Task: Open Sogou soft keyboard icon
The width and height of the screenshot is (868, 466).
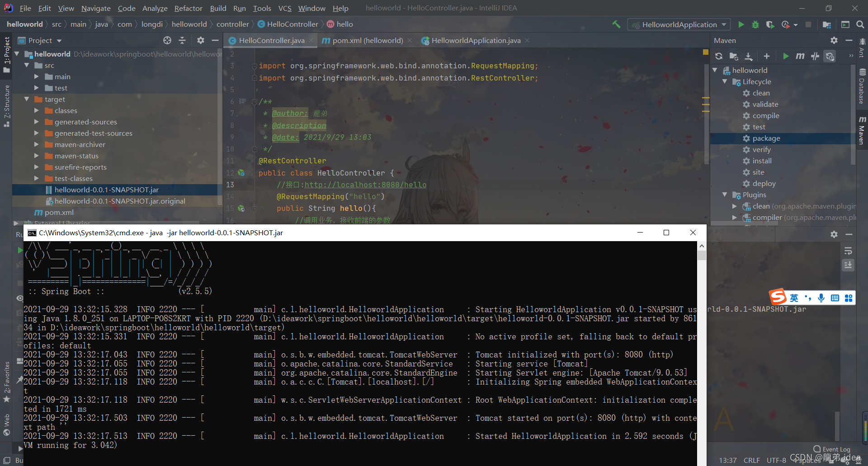Action: [835, 298]
